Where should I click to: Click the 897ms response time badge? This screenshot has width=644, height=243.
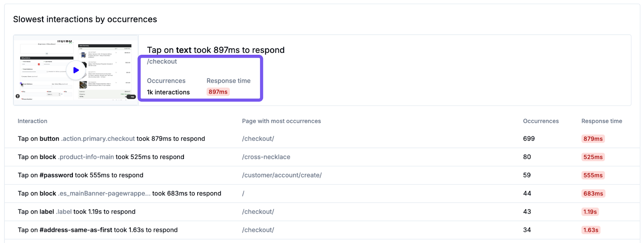coord(218,92)
